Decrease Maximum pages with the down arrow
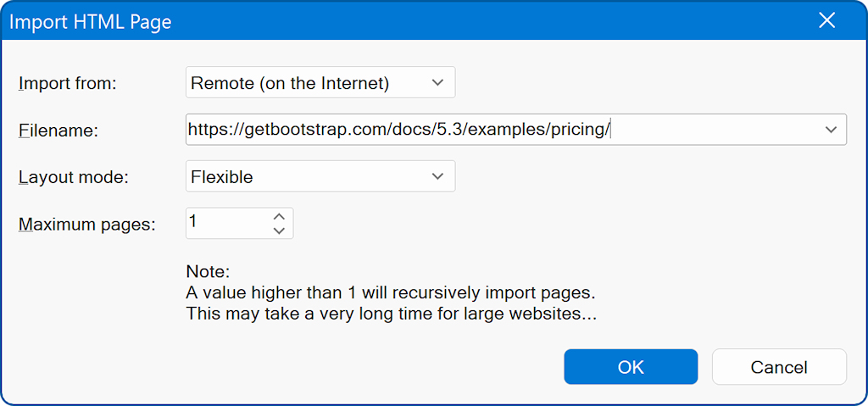Screen dimensions: 868x406 coord(279,231)
